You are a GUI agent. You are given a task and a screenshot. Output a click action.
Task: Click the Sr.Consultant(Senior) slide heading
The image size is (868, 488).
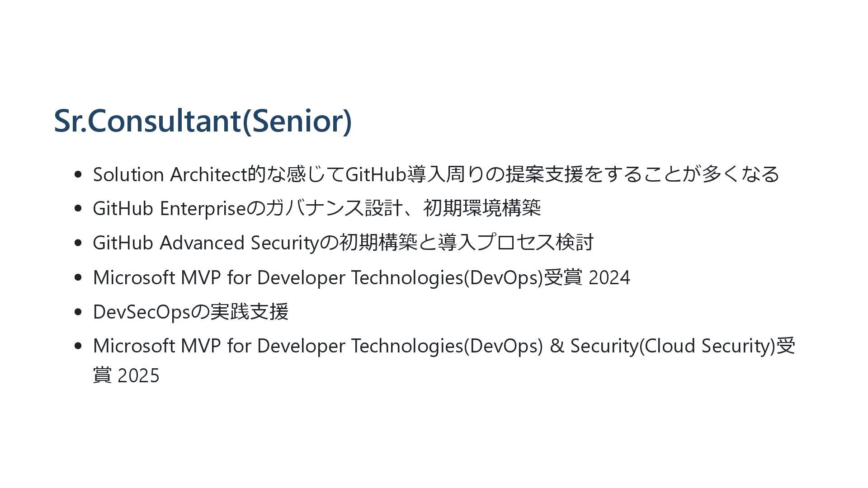[203, 121]
